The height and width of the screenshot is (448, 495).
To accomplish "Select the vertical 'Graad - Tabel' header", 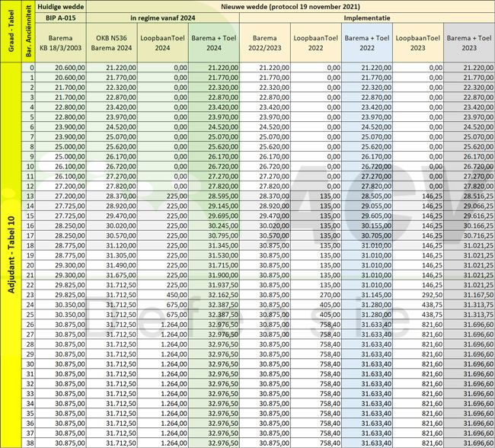I will tap(11, 31).
